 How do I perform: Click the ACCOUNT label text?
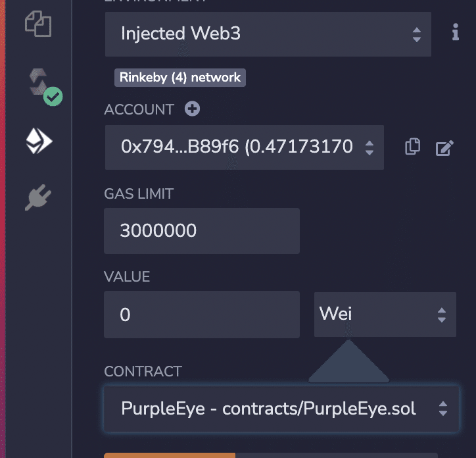tap(139, 110)
